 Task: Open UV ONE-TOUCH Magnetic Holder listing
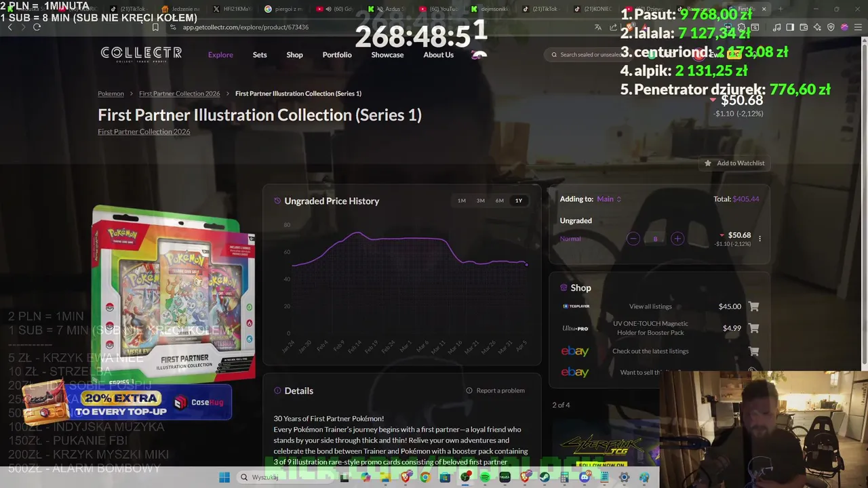(650, 328)
